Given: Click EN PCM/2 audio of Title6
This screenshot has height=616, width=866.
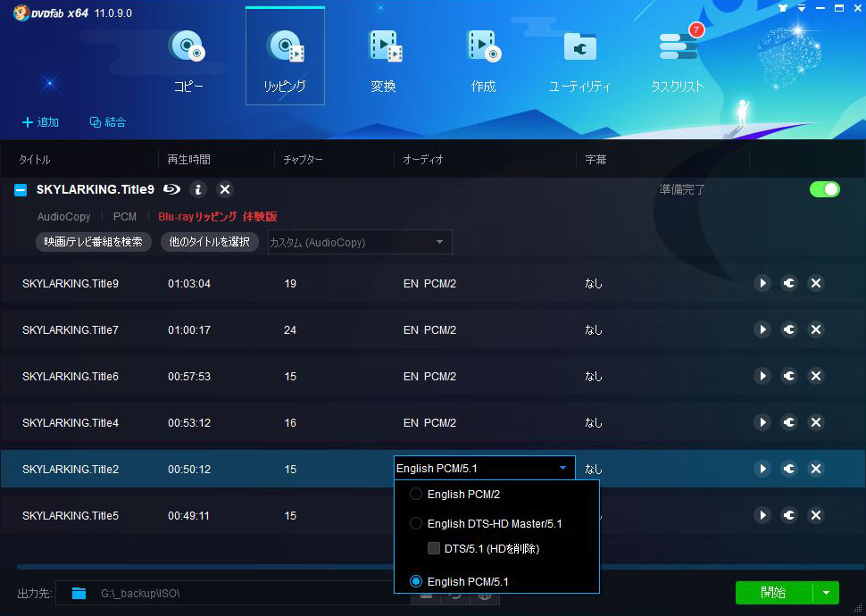Looking at the screenshot, I should pyautogui.click(x=429, y=376).
